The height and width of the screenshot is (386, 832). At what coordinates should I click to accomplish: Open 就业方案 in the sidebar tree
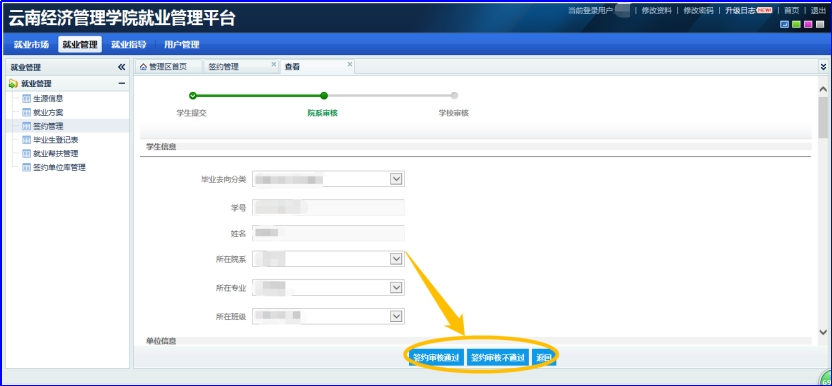(48, 113)
